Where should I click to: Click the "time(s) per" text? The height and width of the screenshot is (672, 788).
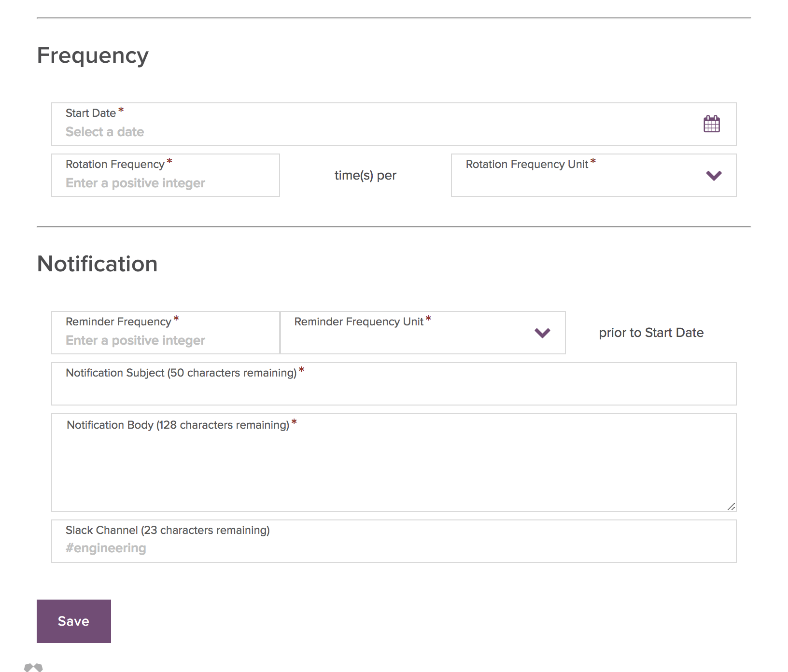click(x=365, y=175)
